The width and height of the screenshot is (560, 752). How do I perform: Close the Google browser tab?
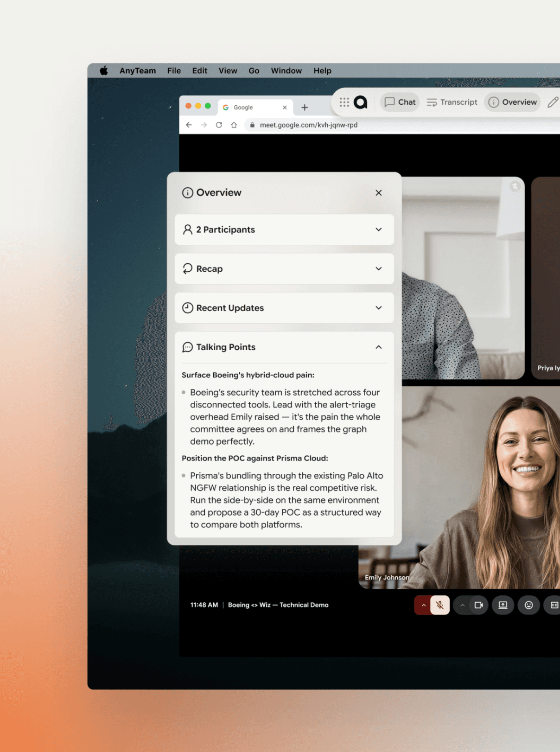tap(285, 108)
